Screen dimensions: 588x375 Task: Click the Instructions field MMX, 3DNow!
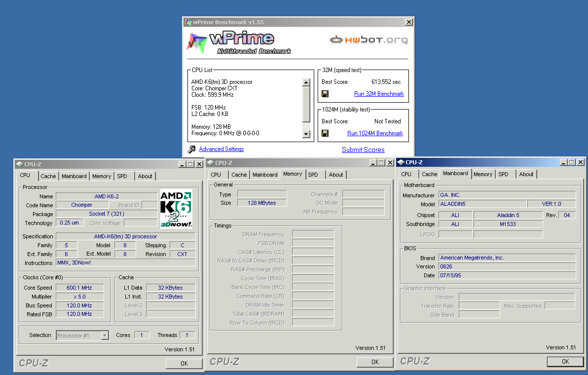tap(126, 263)
